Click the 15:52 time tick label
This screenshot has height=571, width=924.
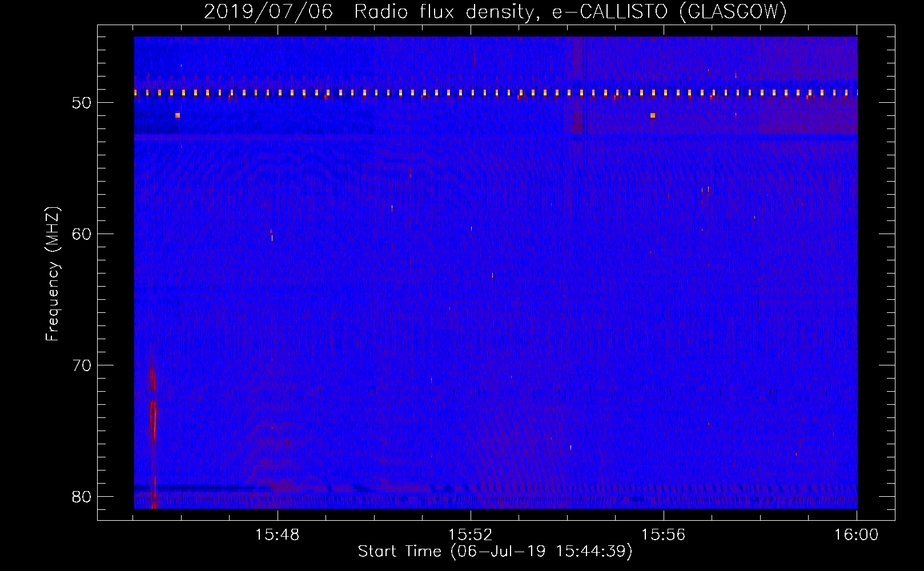click(x=471, y=535)
